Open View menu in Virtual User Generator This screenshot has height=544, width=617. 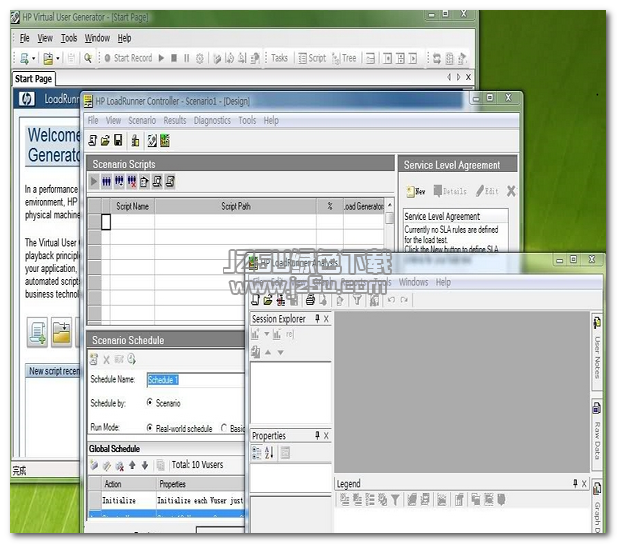[45, 38]
